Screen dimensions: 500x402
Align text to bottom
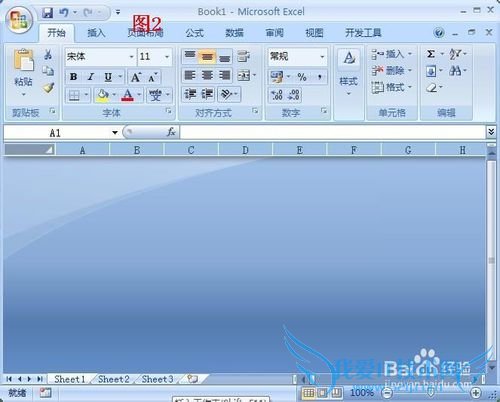pos(225,57)
